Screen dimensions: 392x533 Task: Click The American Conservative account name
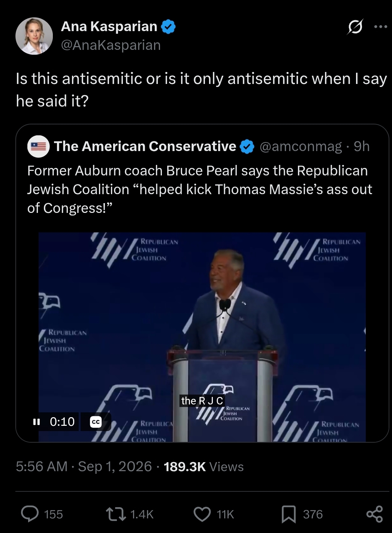pyautogui.click(x=145, y=147)
